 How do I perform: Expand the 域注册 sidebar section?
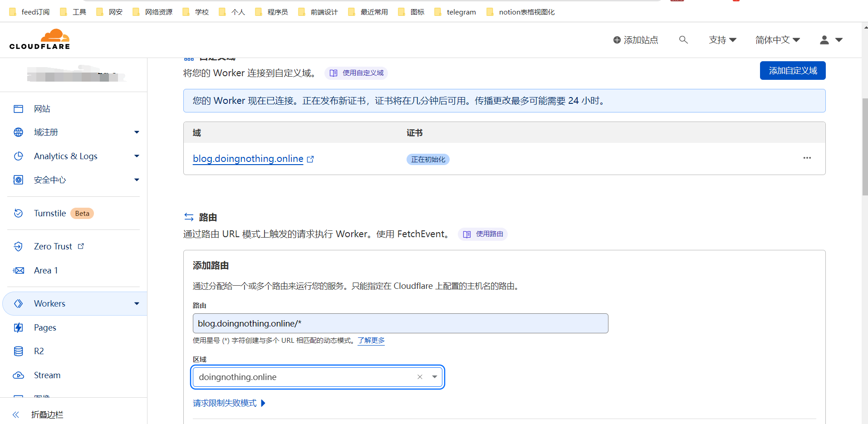pos(137,132)
